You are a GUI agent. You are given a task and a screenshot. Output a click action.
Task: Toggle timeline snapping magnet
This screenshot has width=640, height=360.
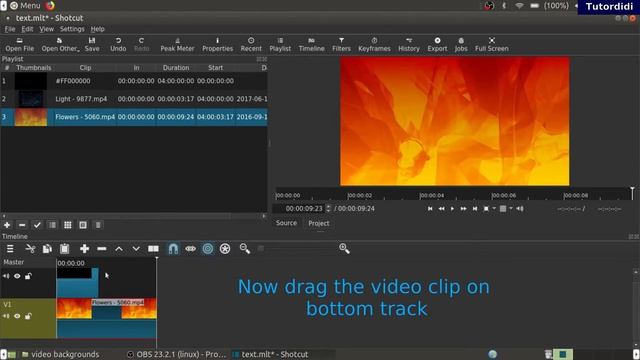pyautogui.click(x=173, y=249)
